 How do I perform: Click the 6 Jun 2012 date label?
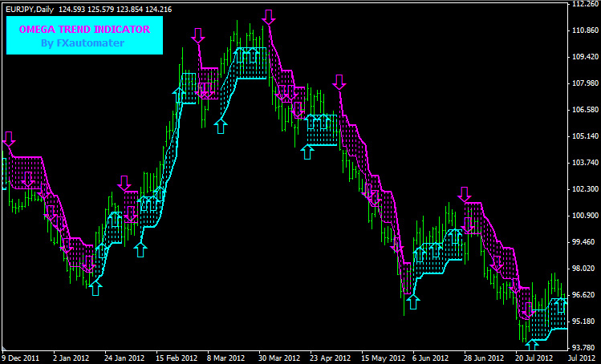tap(430, 358)
